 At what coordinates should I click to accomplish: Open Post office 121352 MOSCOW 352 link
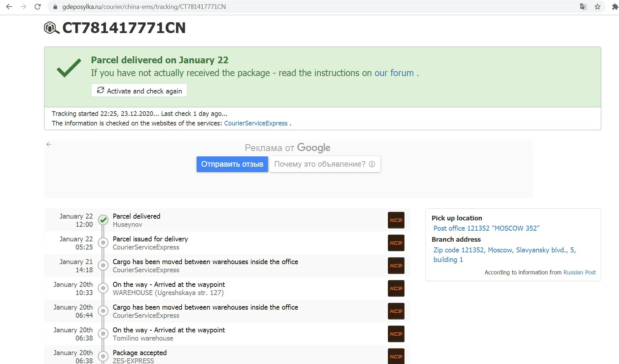[x=486, y=228]
